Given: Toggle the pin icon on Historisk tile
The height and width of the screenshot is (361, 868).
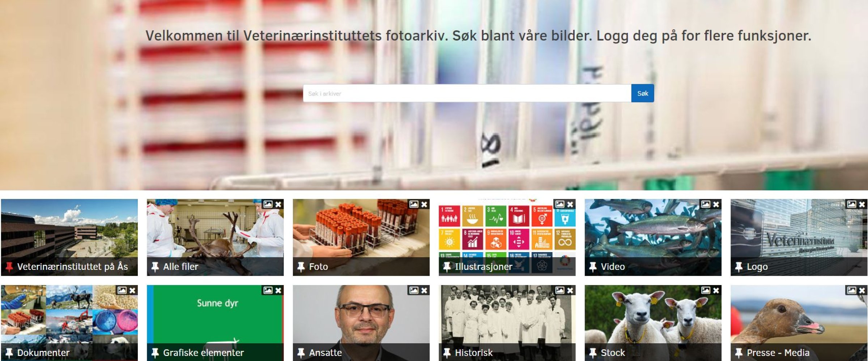Looking at the screenshot, I should pos(447,353).
